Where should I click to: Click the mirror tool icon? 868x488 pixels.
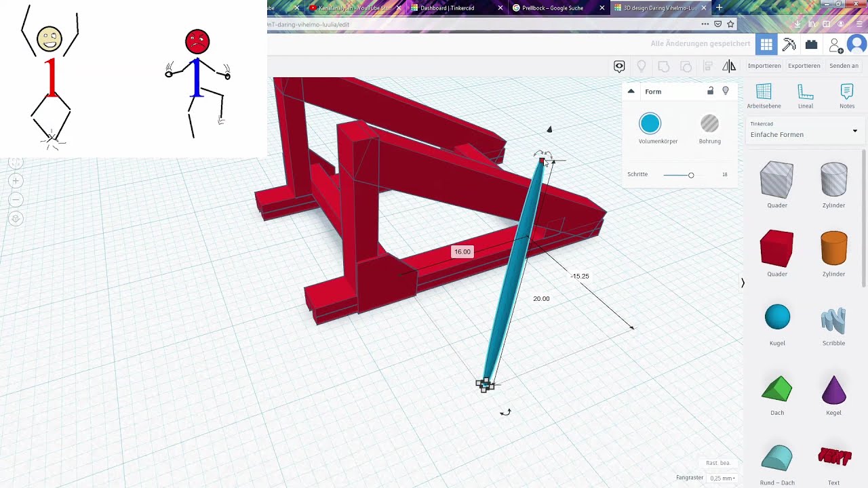click(x=729, y=66)
